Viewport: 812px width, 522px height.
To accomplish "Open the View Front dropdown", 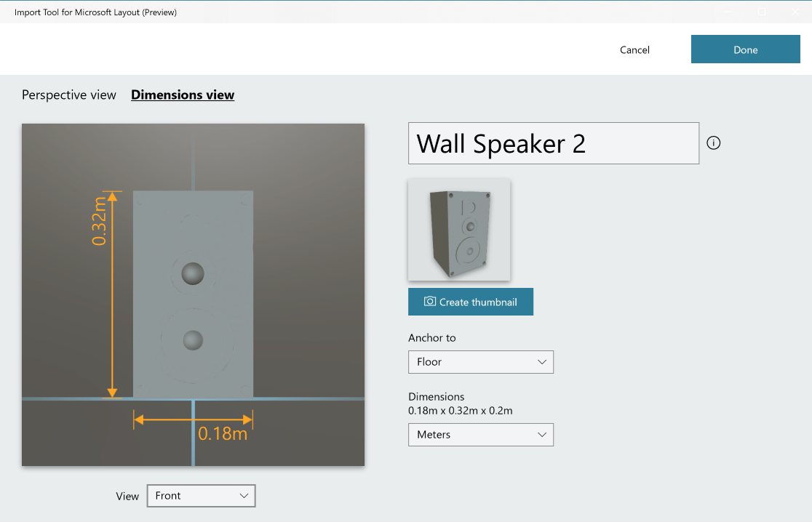I will pos(201,496).
